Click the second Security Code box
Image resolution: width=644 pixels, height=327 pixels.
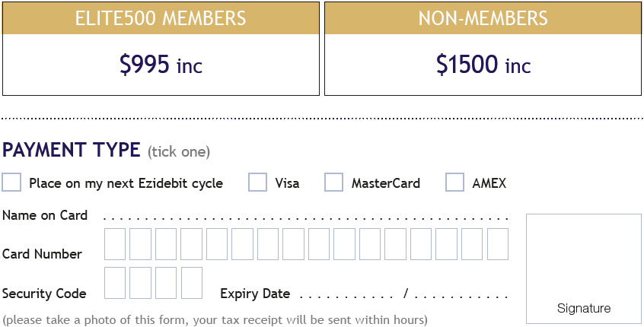pos(141,283)
